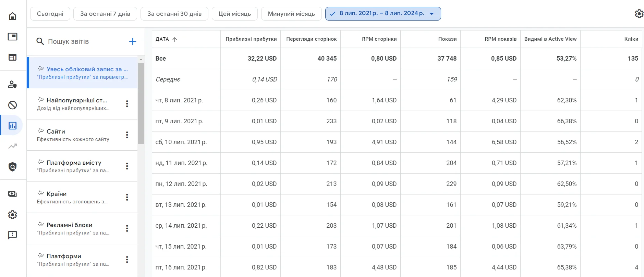Screen dimensions: 644x277
Task: Click the report list scrollbar thumb
Action: click(x=141, y=103)
